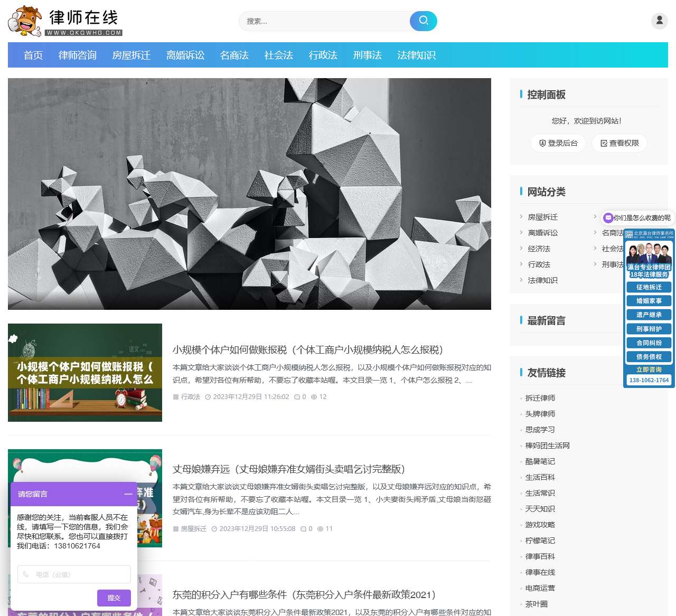Open friend link 棒妈团生活网
676x616 pixels.
pyautogui.click(x=548, y=446)
